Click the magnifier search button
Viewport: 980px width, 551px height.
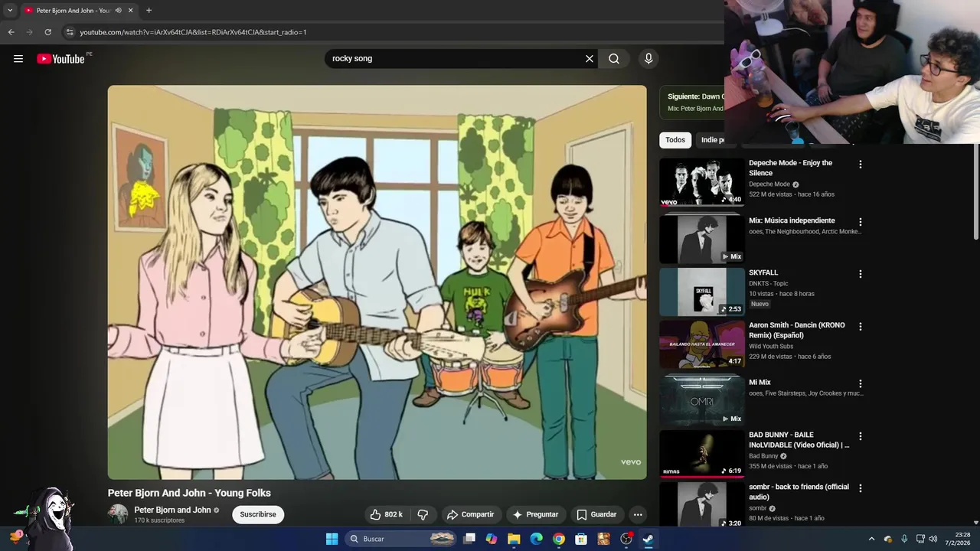[614, 59]
